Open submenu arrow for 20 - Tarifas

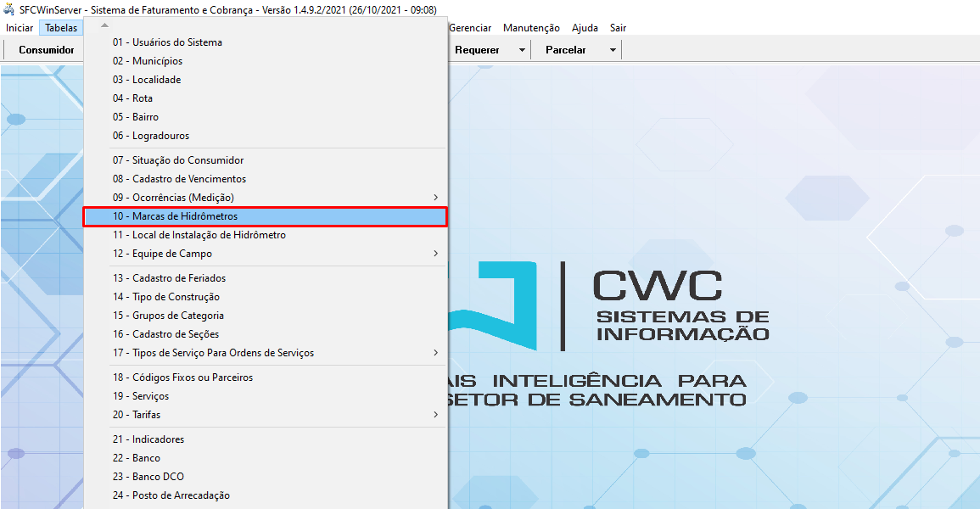(436, 415)
